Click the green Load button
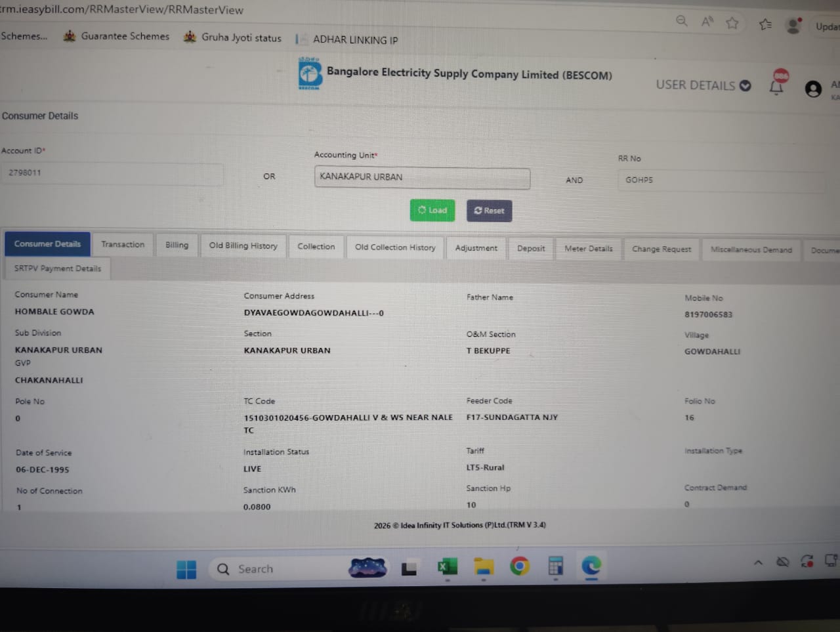The width and height of the screenshot is (840, 632). [x=432, y=210]
